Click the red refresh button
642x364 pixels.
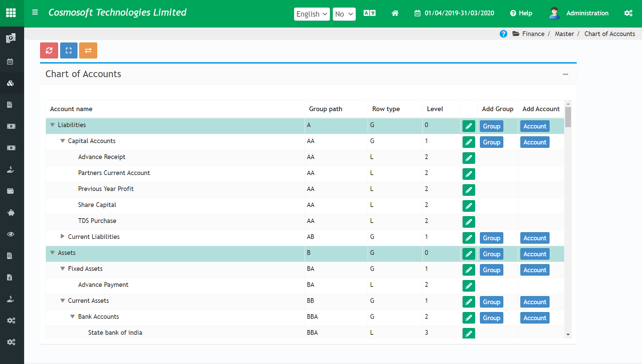tap(49, 50)
